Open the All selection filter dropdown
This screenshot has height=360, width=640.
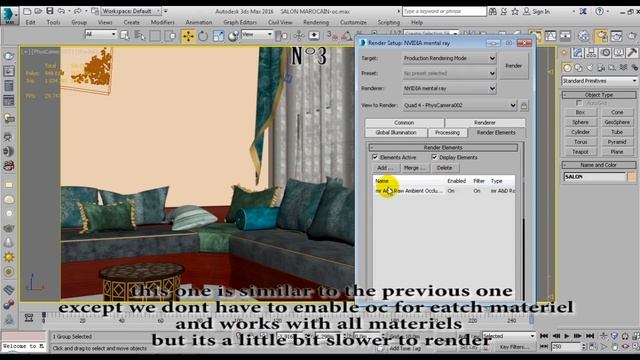click(100, 35)
